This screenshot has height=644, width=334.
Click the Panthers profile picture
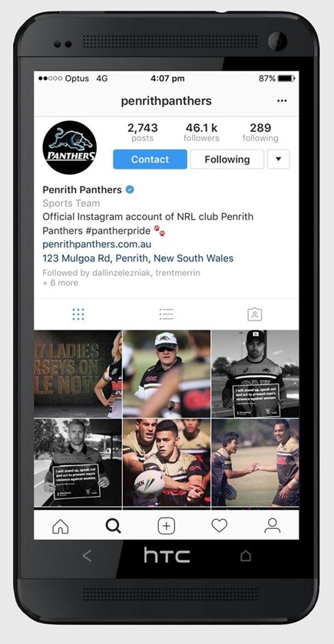click(x=70, y=147)
